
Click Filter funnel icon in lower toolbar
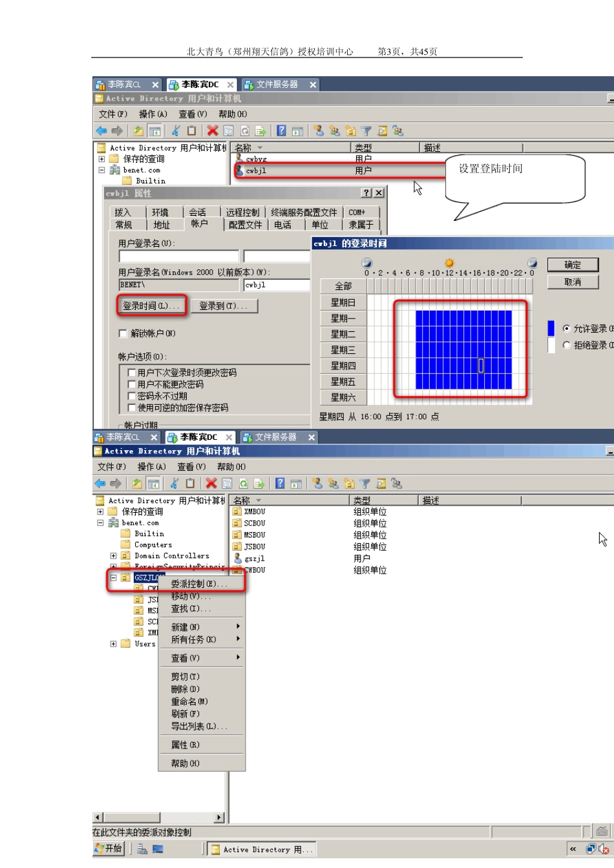point(365,484)
